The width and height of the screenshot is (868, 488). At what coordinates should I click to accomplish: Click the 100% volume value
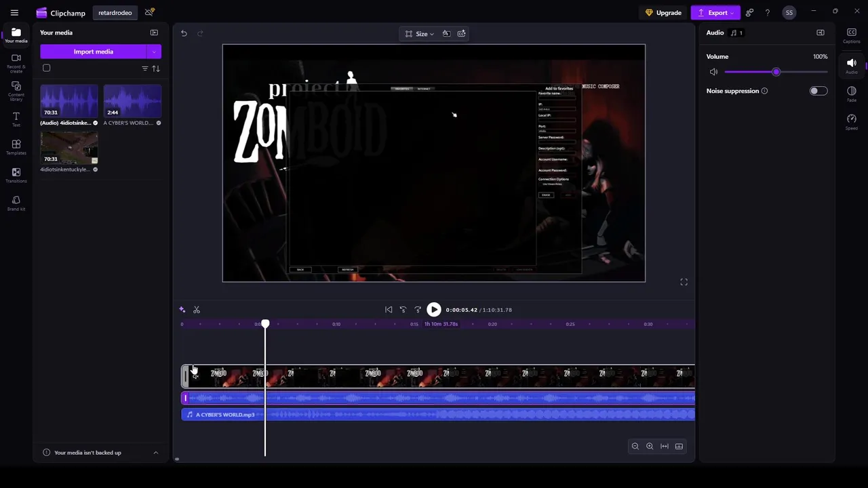coord(820,57)
